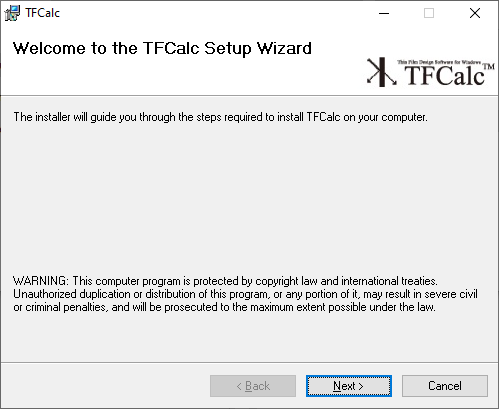Viewport: 499px width, 409px height.
Task: Go to the next setup step
Action: [x=349, y=386]
